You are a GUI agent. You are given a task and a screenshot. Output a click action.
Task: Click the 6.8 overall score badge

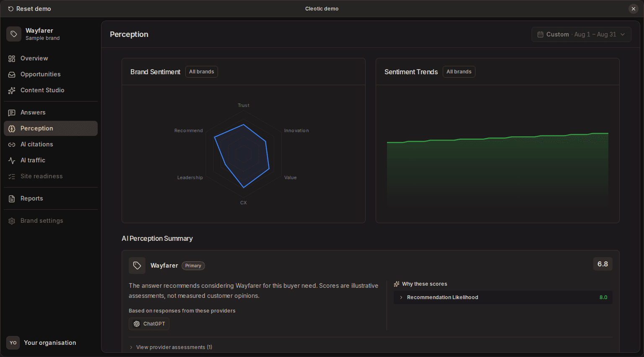point(602,264)
